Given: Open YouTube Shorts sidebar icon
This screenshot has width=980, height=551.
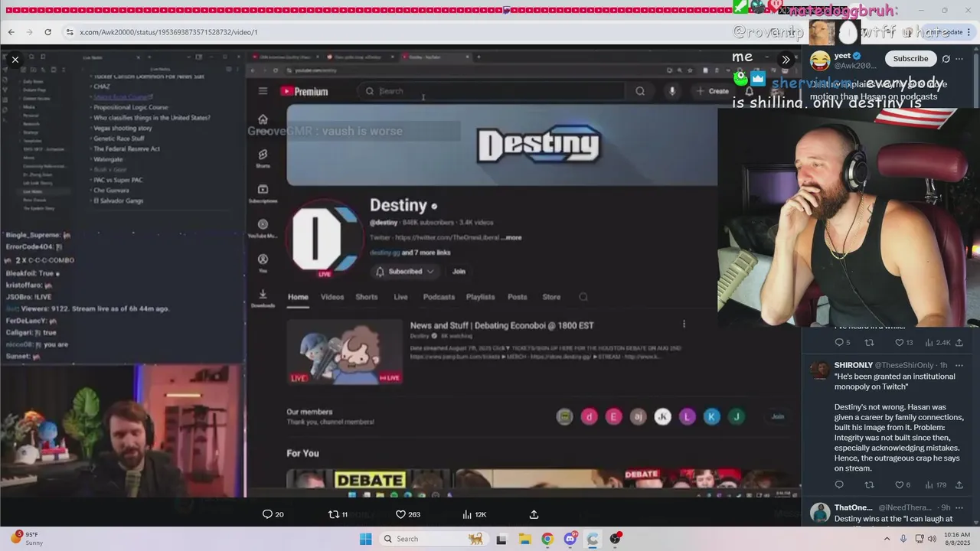Looking at the screenshot, I should (263, 158).
